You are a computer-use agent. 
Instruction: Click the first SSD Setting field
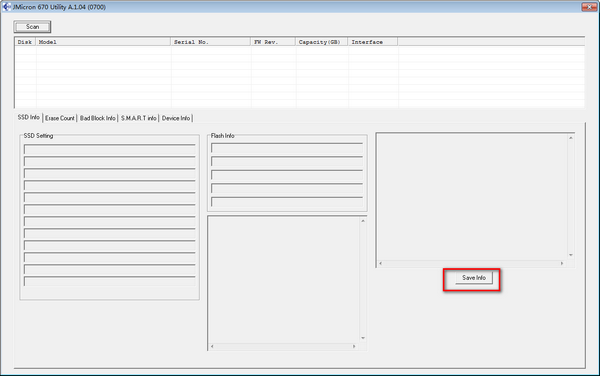110,149
